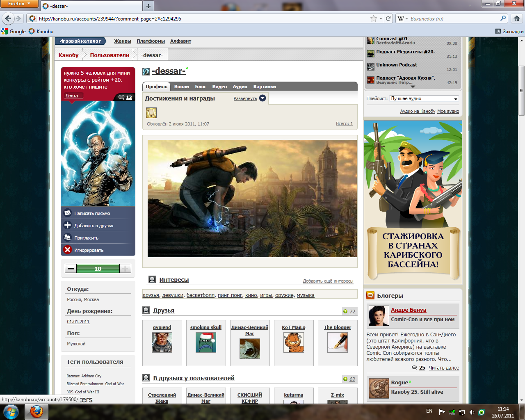Switch to the Картинки tab

coord(265,87)
